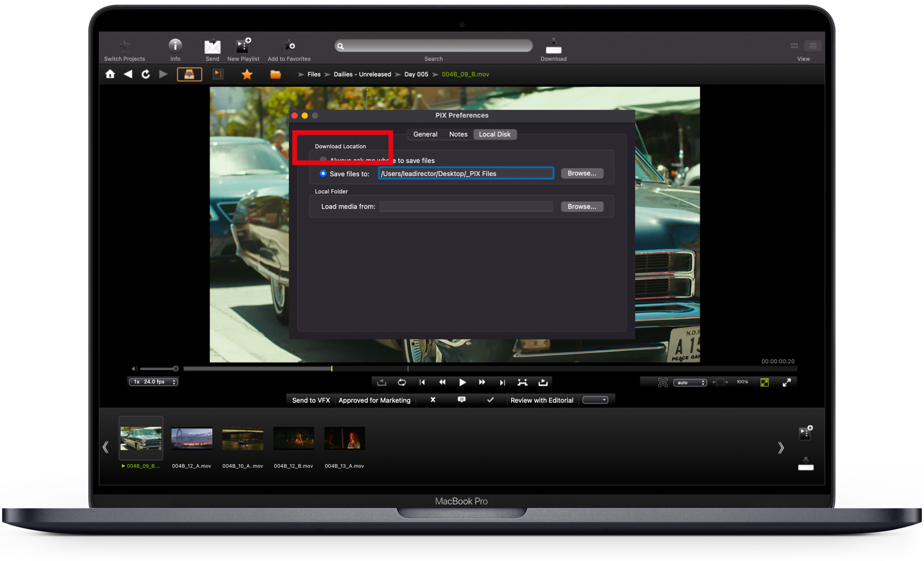Open the 1x 24.0 fps dropdown
Screen dimensions: 924x561
coord(153,382)
